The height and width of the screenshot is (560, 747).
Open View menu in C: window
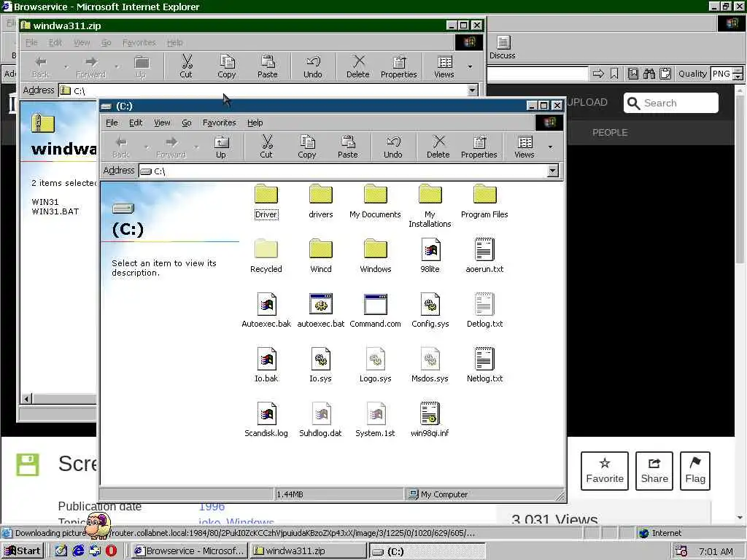tap(162, 122)
